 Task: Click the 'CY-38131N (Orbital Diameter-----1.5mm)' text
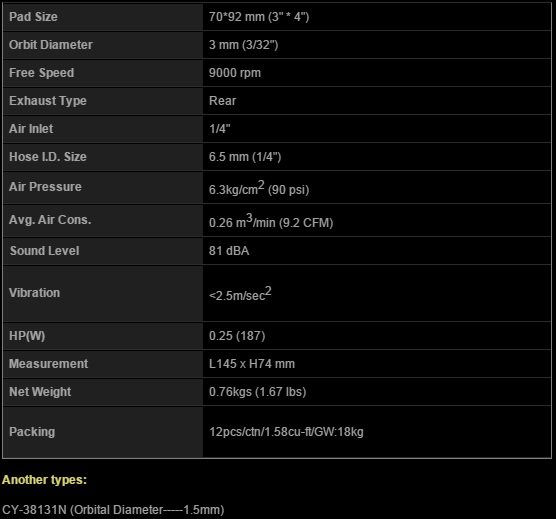pos(113,510)
